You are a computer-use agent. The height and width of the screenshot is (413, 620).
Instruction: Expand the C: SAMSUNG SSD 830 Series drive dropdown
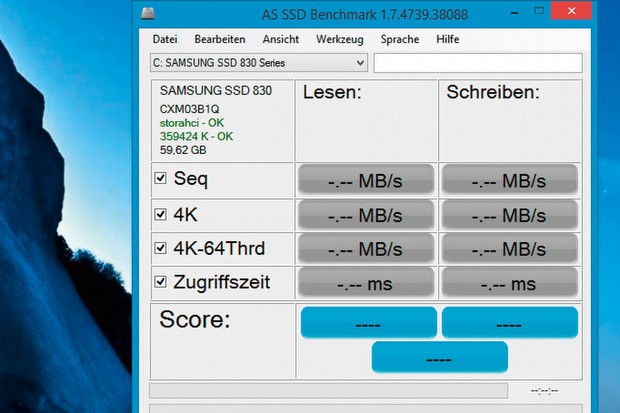[x=259, y=63]
